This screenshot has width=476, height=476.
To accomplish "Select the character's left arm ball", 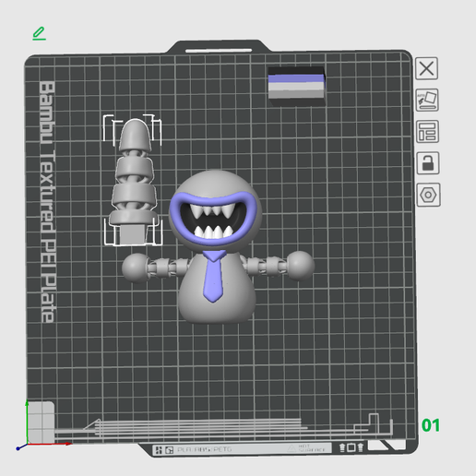I will (x=135, y=268).
